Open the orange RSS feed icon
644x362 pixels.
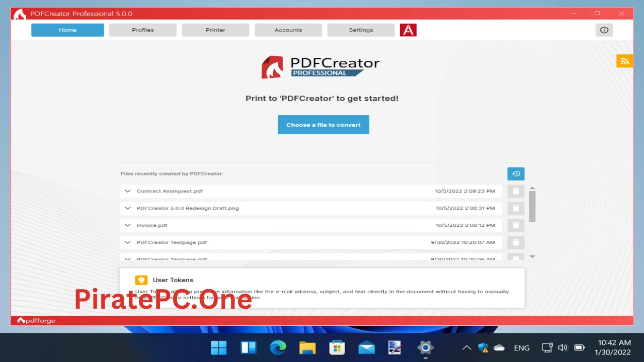(624, 61)
